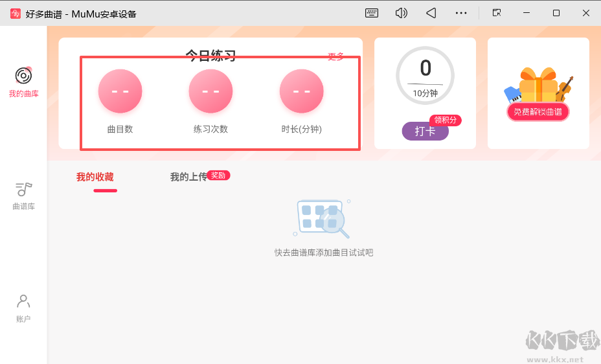Click the purple 打卡 check-in button
The width and height of the screenshot is (601, 364).
[425, 131]
